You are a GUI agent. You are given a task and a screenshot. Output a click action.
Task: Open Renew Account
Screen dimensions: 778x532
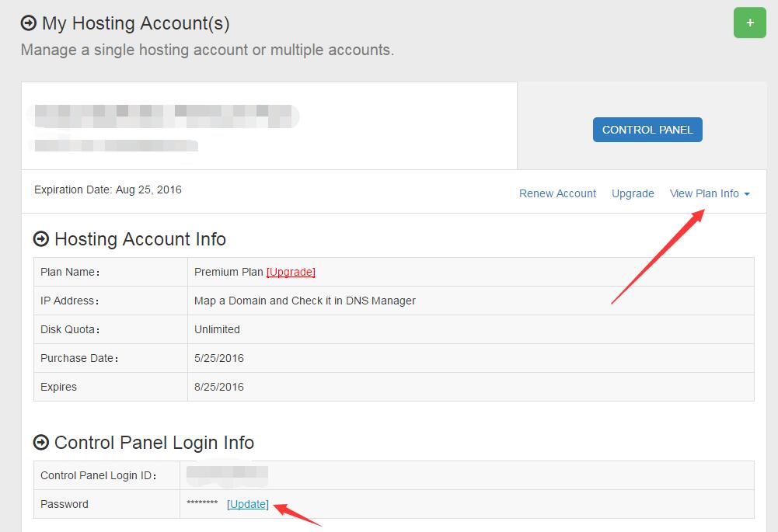pyautogui.click(x=557, y=193)
